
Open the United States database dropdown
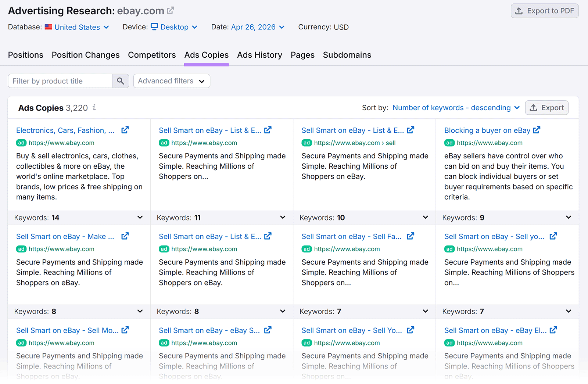77,27
